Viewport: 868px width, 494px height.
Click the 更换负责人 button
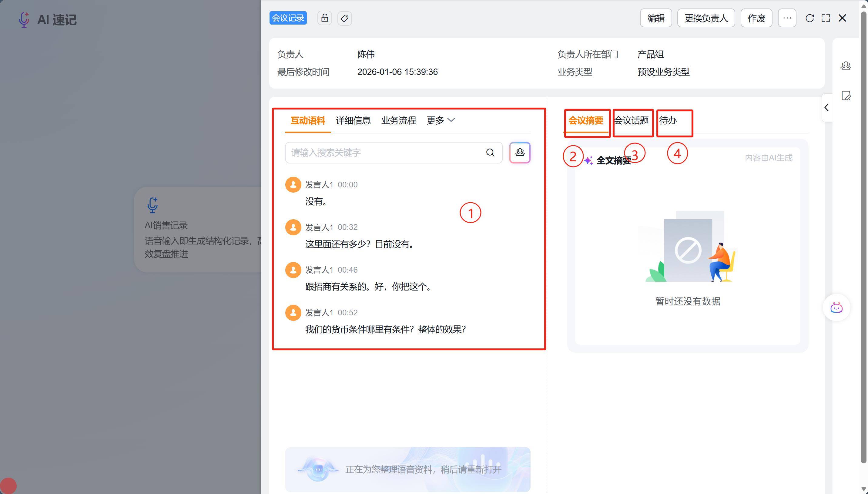(706, 18)
